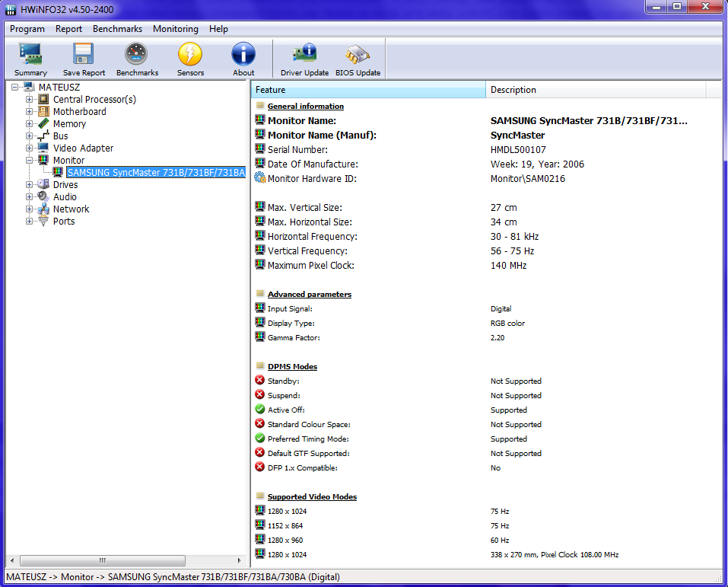
Task: Click the red X icon next to Standby
Action: click(260, 380)
